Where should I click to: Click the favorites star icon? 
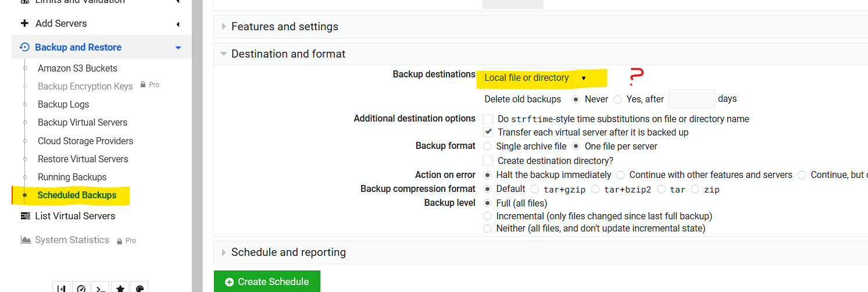pos(120,288)
